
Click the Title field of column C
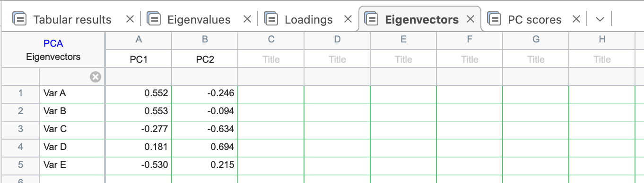tap(271, 59)
